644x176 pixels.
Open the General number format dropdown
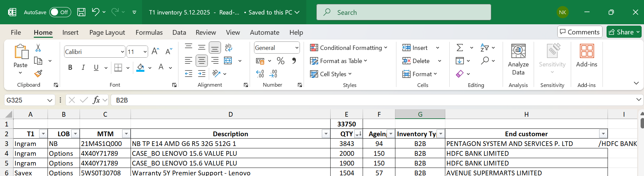pos(297,48)
